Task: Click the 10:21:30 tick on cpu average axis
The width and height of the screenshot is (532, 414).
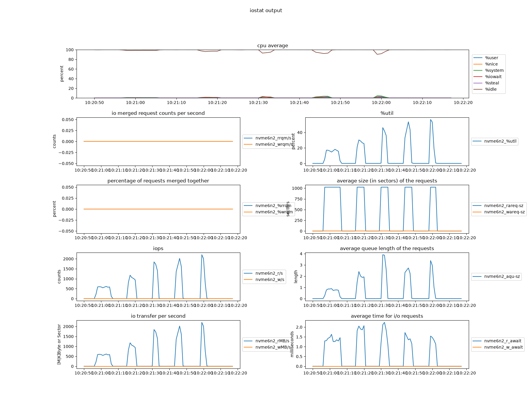Action: (258, 103)
